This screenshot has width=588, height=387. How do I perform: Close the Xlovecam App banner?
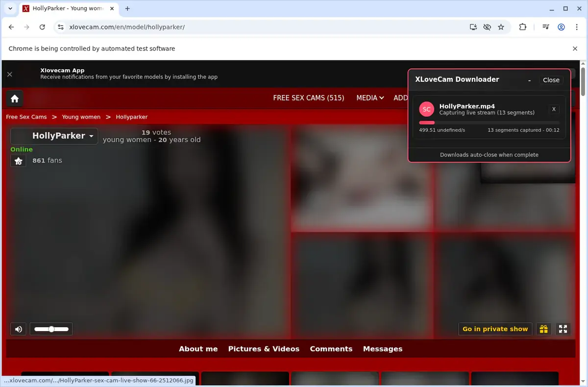10,74
